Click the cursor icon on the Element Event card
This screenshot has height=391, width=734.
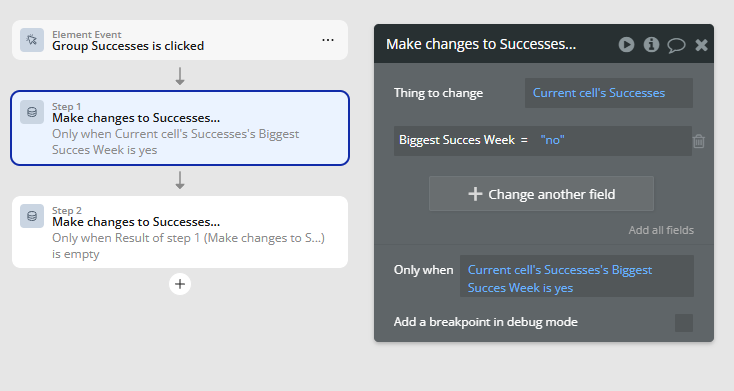[x=32, y=40]
